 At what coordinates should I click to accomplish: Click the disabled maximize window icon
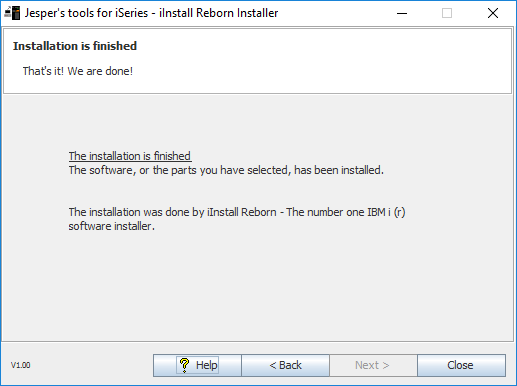pos(447,13)
